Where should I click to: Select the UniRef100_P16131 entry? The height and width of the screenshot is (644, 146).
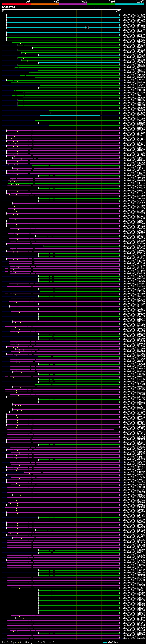[x=133, y=48]
